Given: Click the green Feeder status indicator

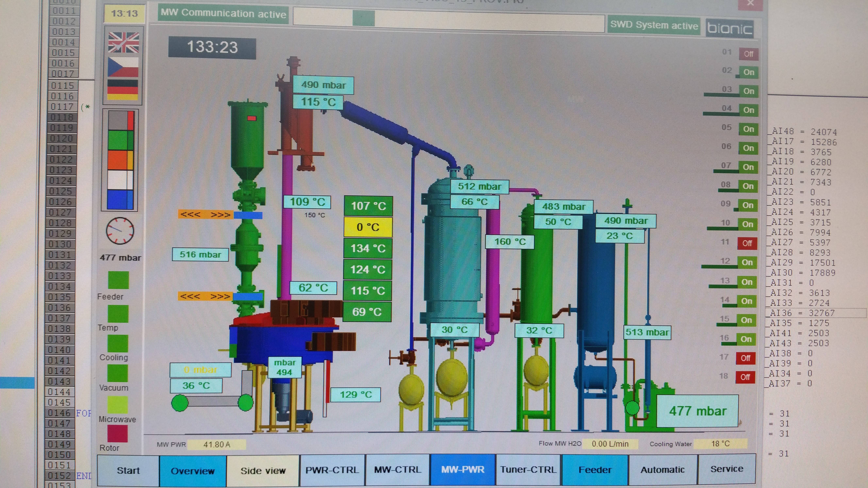Looking at the screenshot, I should coord(118,280).
